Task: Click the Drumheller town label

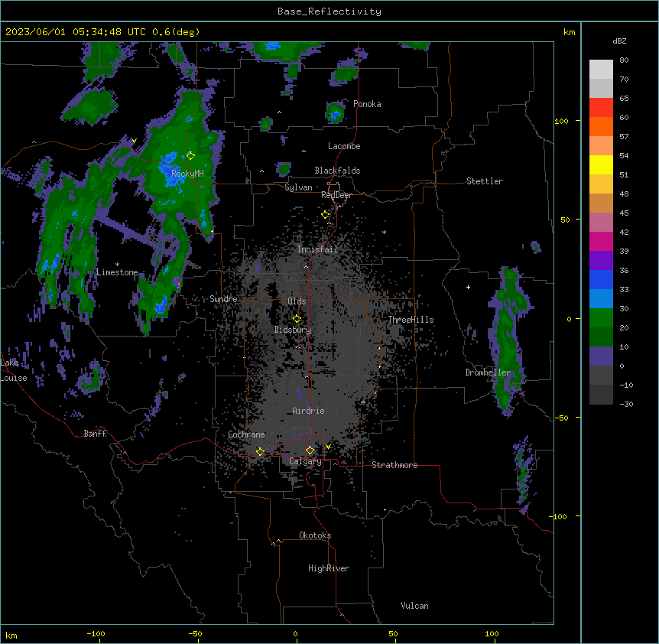Action: [488, 372]
